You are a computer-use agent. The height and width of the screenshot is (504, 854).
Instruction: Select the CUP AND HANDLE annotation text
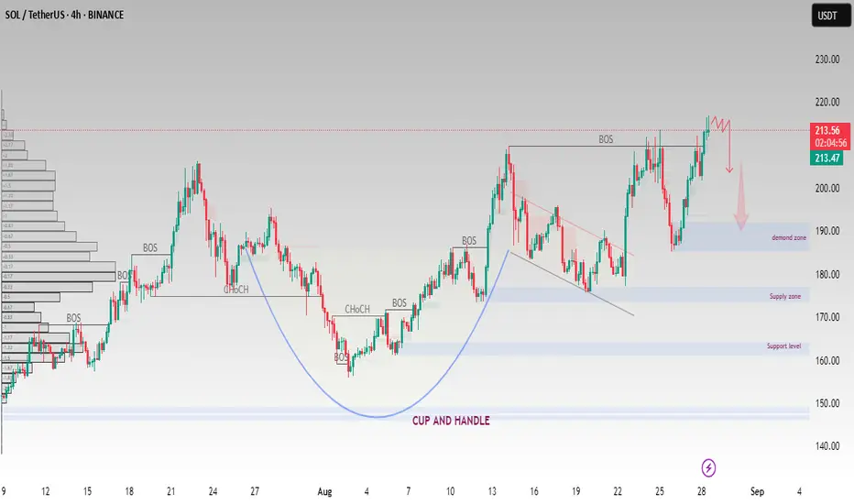[x=451, y=421]
